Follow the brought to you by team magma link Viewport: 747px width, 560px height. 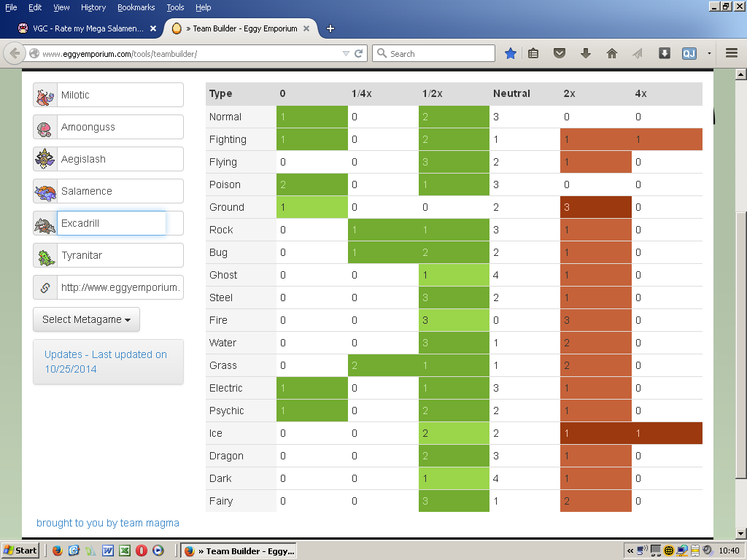point(108,523)
